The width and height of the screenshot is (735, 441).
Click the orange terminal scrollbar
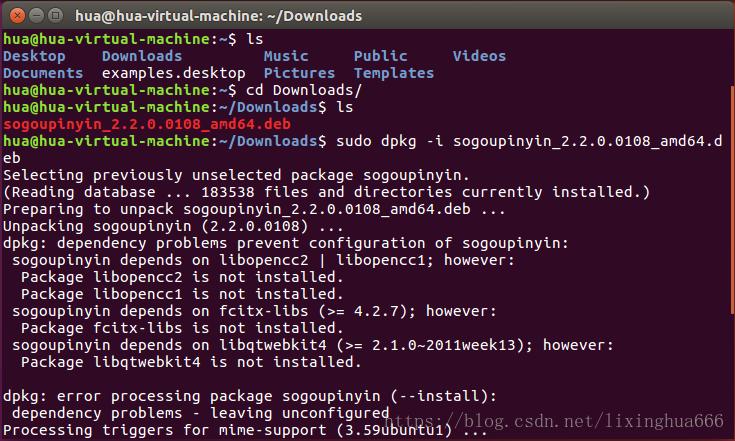pyautogui.click(x=732, y=200)
